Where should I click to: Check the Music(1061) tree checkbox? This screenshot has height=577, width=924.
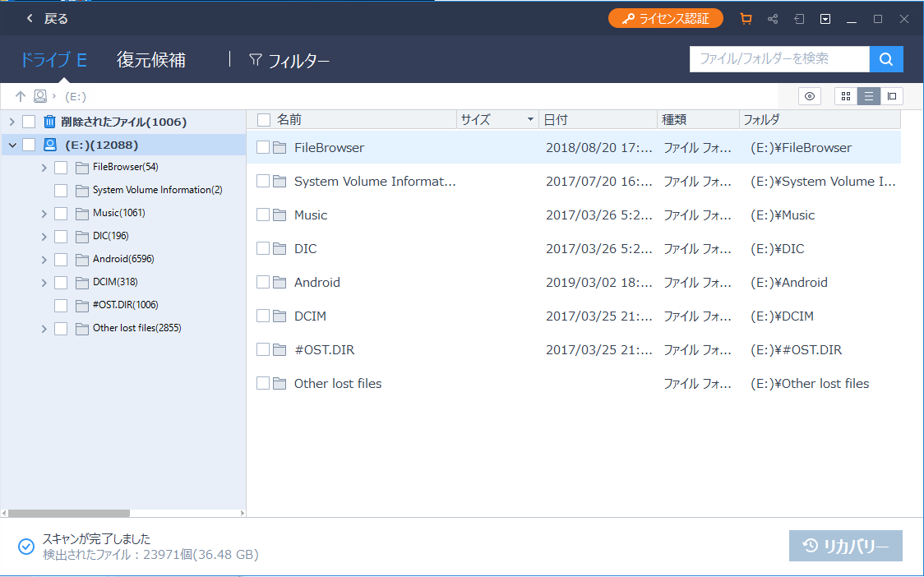click(x=61, y=214)
